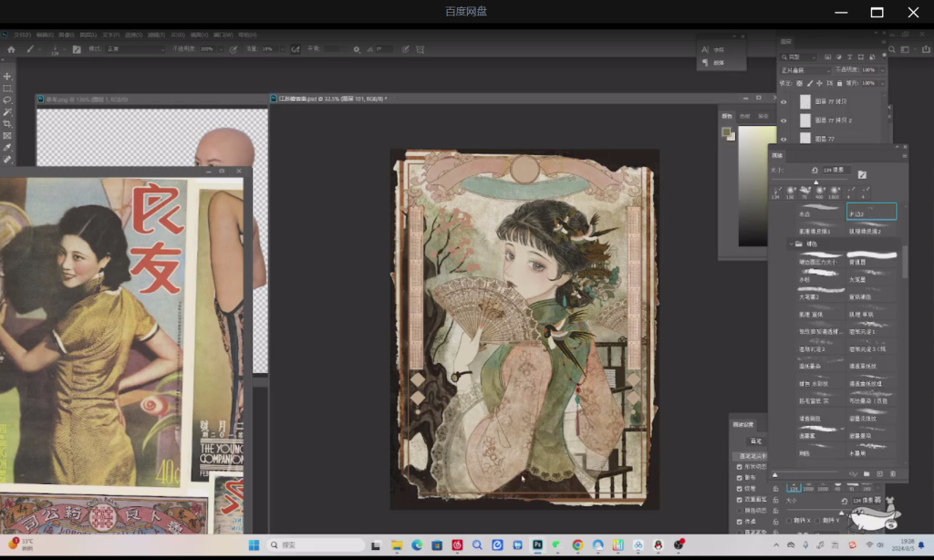
Task: Toggle the 散布 (Scattering) checkbox
Action: click(x=739, y=477)
